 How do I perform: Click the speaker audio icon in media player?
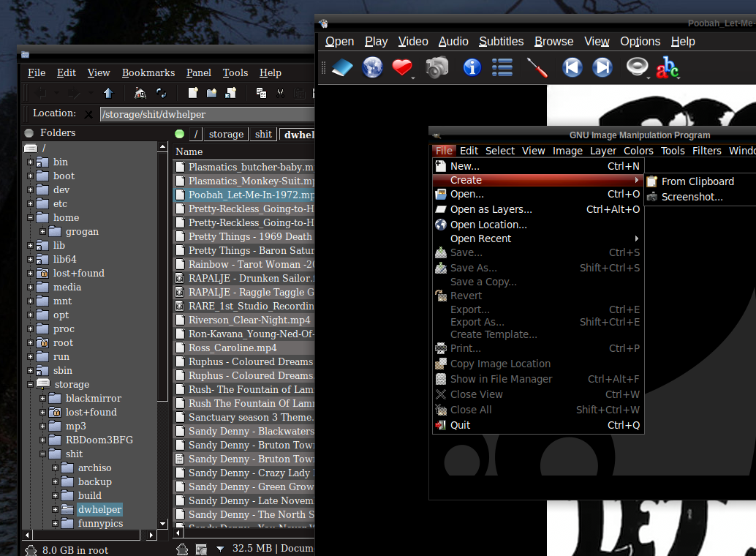pos(637,67)
